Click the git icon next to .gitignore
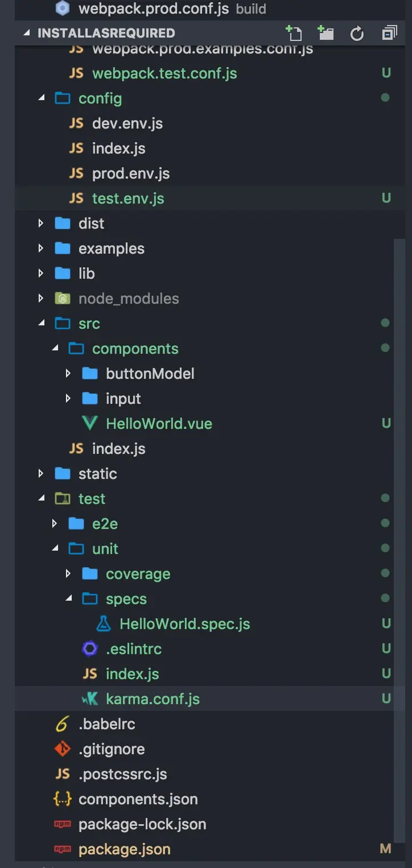 click(63, 749)
